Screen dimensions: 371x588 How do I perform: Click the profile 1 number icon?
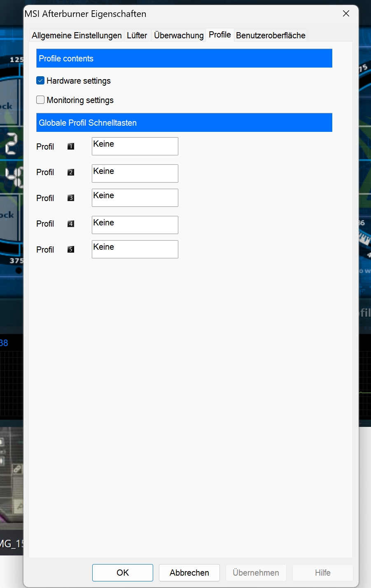pos(71,146)
